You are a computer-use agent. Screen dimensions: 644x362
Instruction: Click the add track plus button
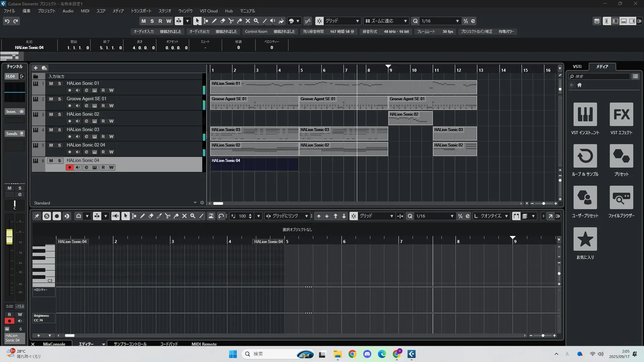[36, 68]
